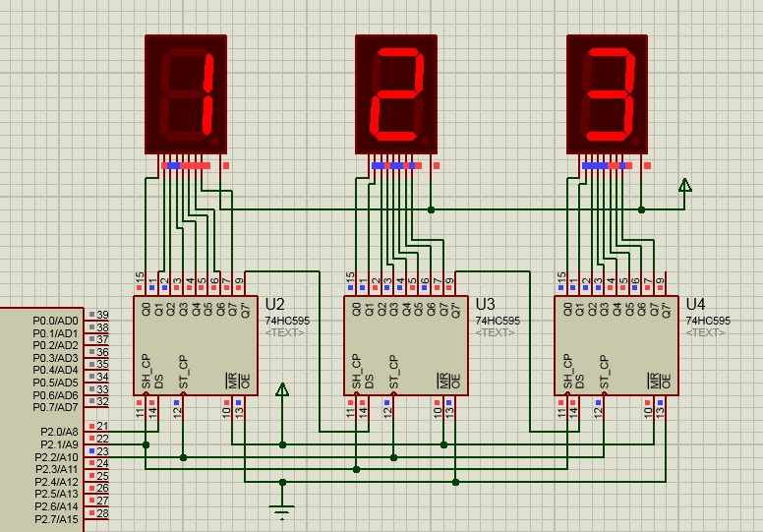Click the wire junction dot above ground symbol
Viewport: 763px width, 532px height.
282,482
